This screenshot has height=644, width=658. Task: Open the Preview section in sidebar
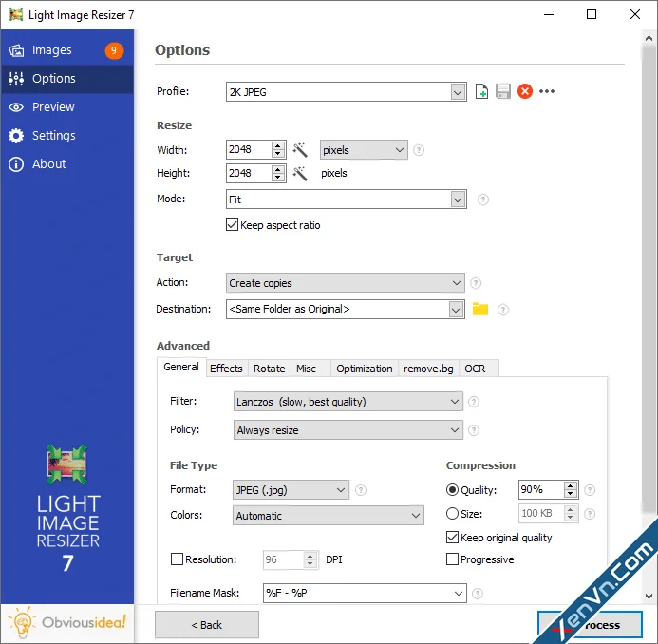tap(67, 107)
